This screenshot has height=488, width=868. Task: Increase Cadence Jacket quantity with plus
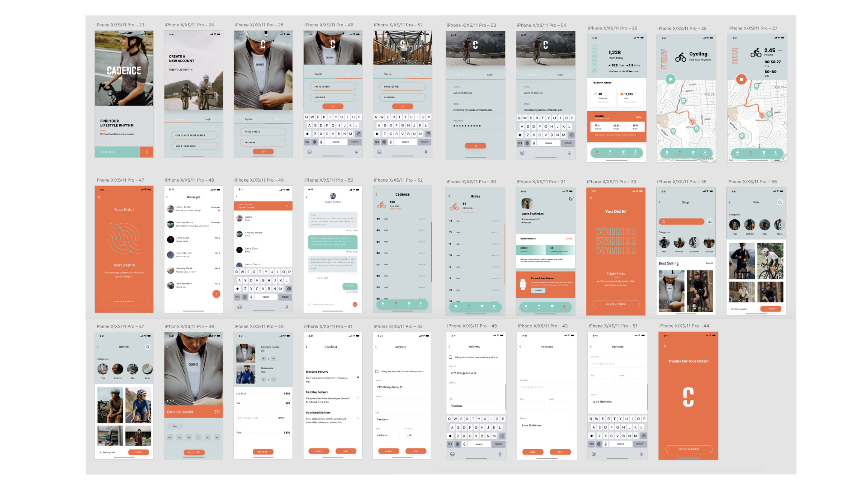coord(264,359)
